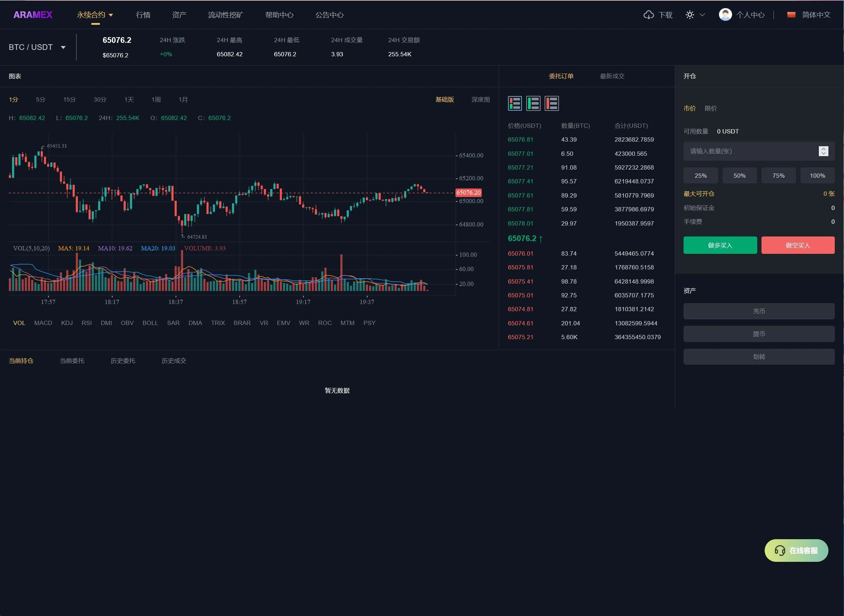Click the cloud download icon
Viewport: 844px width, 616px height.
648,15
